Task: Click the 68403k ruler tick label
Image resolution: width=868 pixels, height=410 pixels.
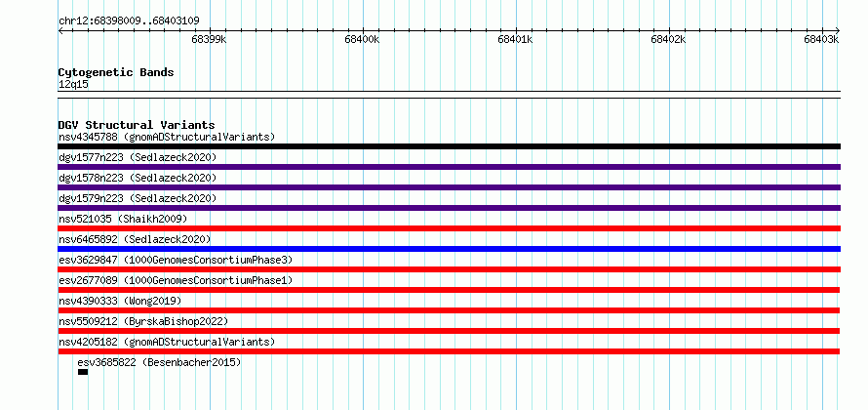Action: 821,39
